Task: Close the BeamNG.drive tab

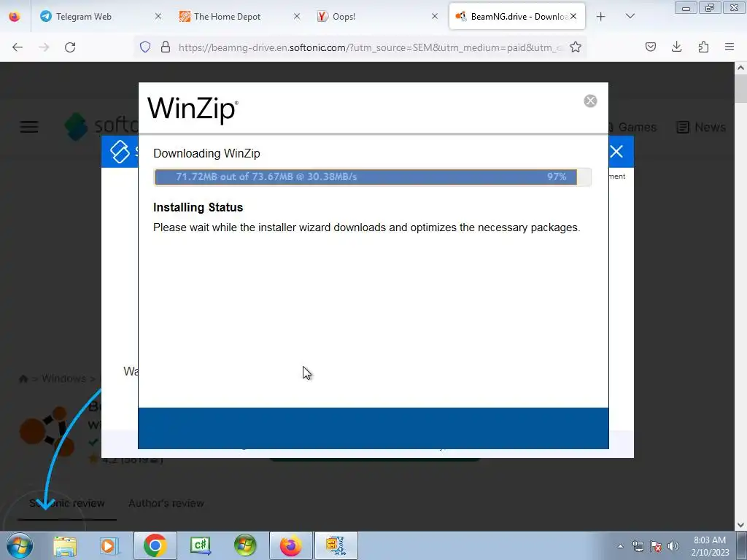Action: [x=573, y=17]
